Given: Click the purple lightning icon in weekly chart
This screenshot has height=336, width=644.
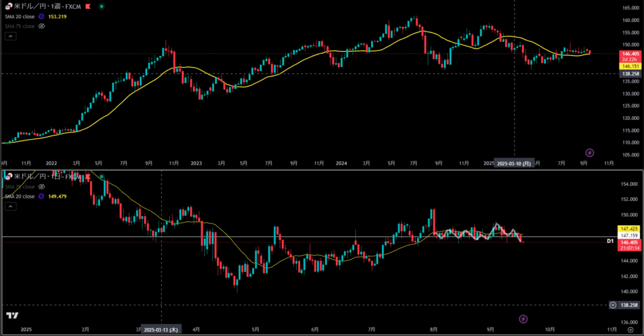Looking at the screenshot, I should pyautogui.click(x=589, y=153).
